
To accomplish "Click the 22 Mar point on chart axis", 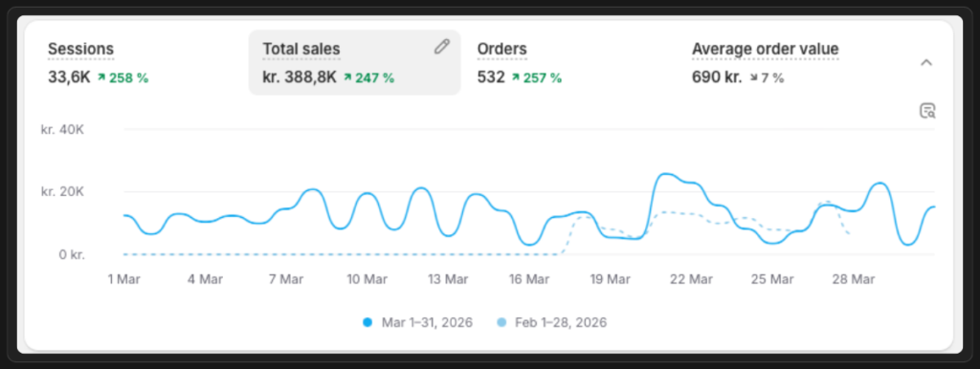I will pyautogui.click(x=691, y=280).
